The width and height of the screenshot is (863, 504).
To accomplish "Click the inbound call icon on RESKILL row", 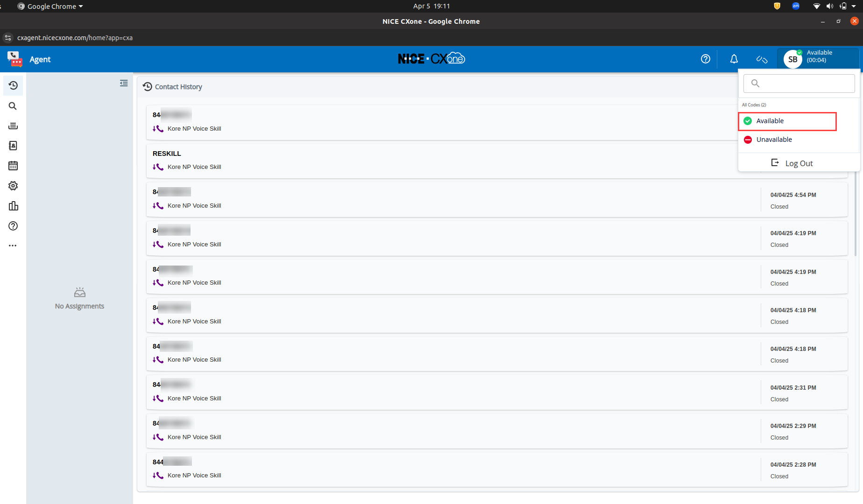I will point(158,167).
